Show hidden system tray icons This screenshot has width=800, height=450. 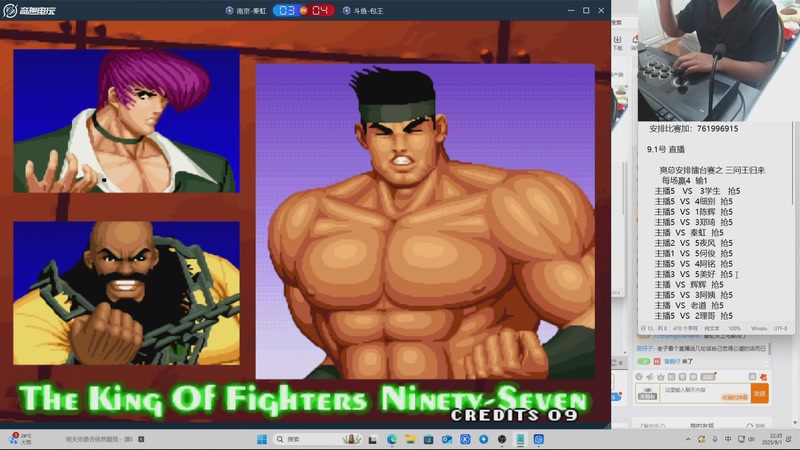[688, 439]
